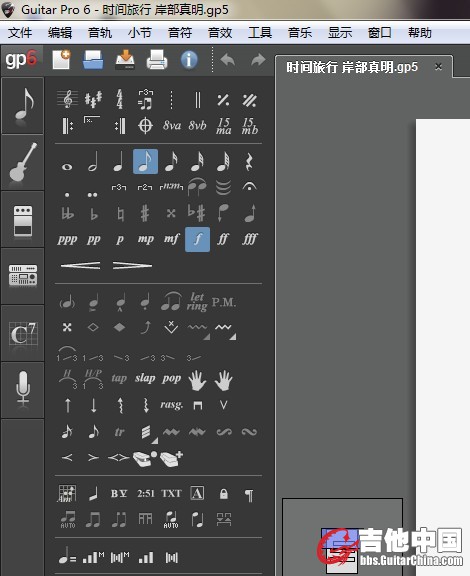
Task: Set the key signature (sharps icon)
Action: point(93,99)
